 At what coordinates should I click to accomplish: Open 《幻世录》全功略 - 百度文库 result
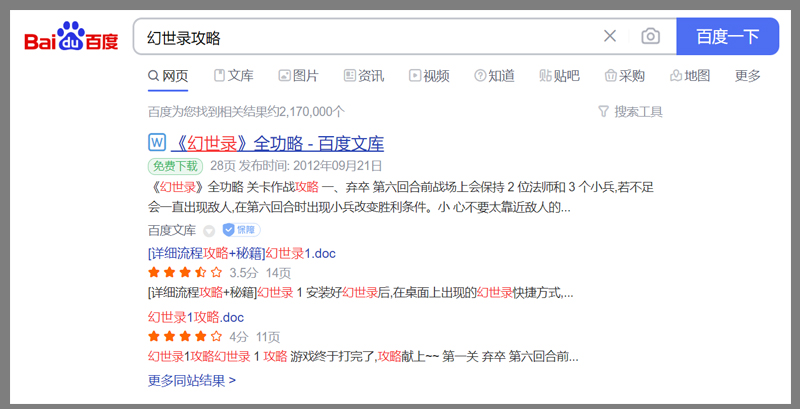click(278, 144)
